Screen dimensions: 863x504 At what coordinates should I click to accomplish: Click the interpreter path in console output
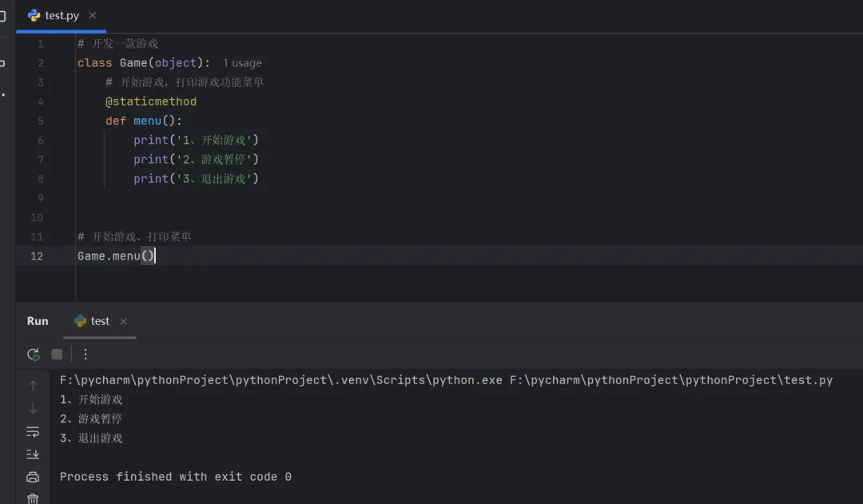pyautogui.click(x=280, y=380)
